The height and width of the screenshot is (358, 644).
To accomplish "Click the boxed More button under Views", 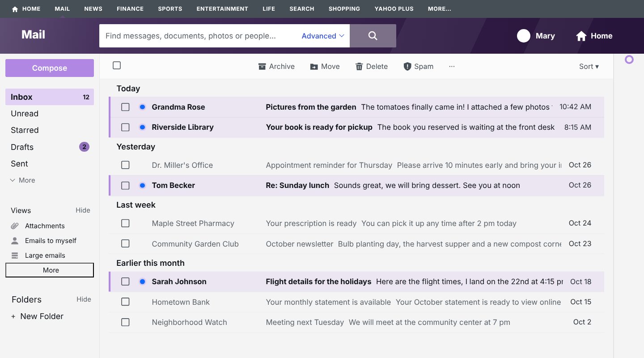I will click(50, 270).
